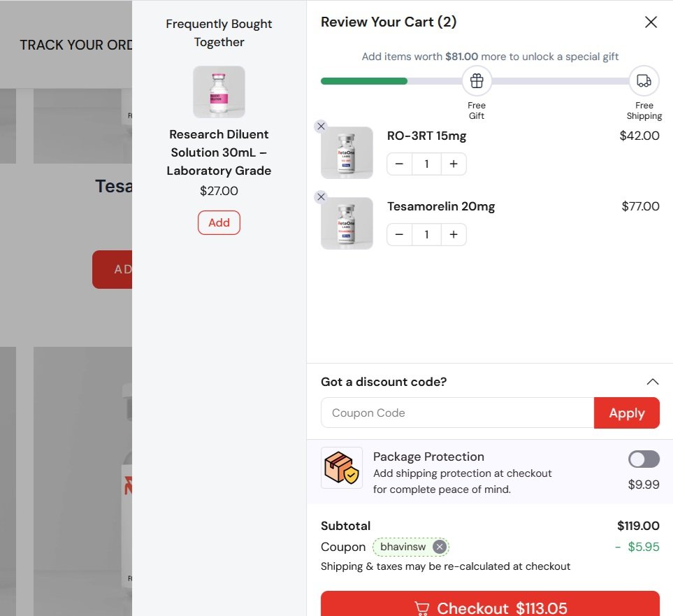673x616 pixels.
Task: Remove Tesamorelin 20mg from cart
Action: 321,196
